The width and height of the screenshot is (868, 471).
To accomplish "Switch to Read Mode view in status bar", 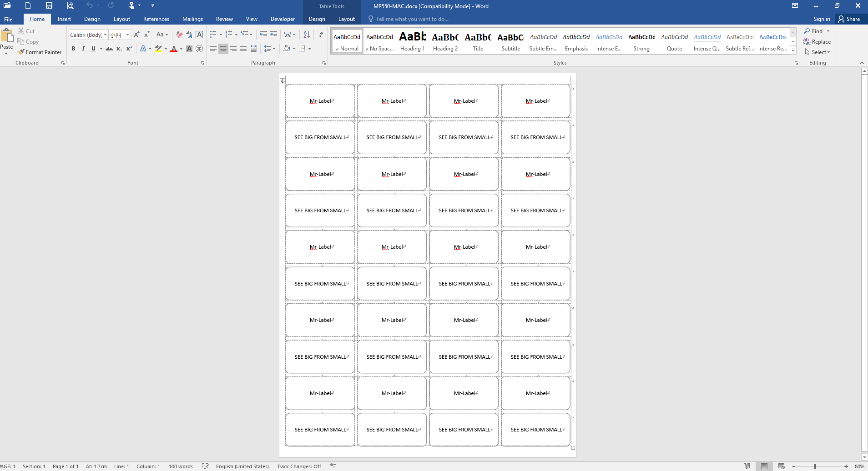I will [747, 466].
